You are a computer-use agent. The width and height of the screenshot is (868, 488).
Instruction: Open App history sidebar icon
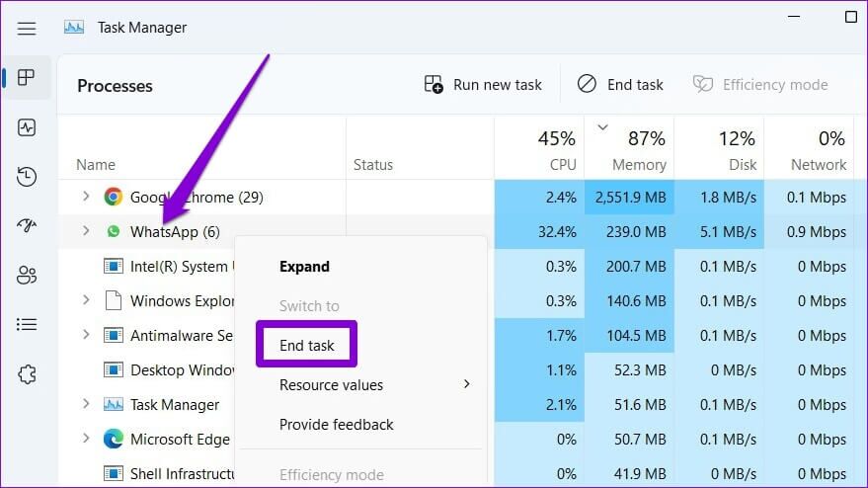click(27, 177)
